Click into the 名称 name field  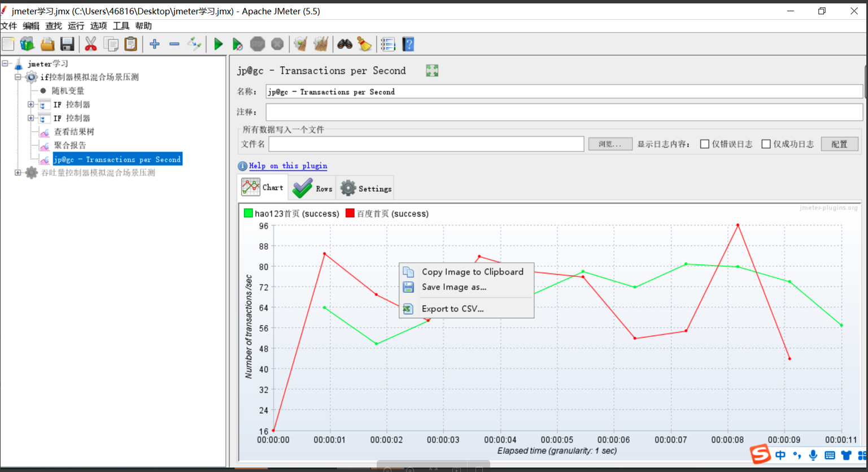tap(564, 92)
